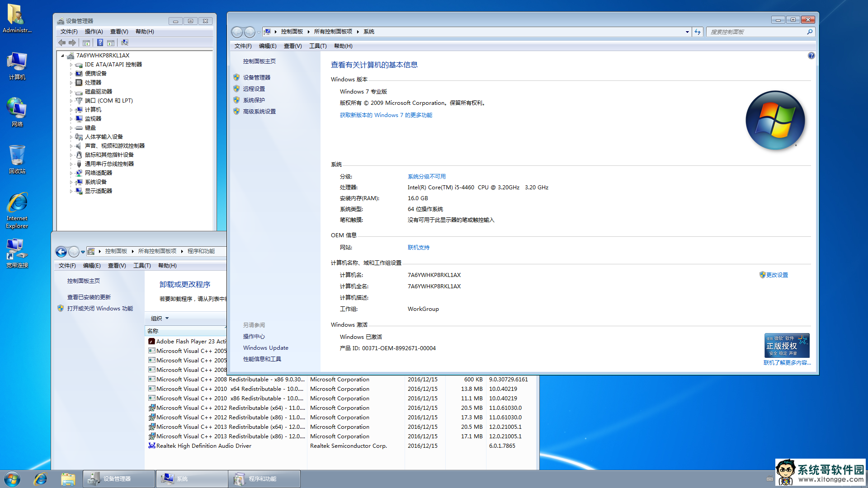Click the help icon in Device Manager toolbar

click(100, 42)
